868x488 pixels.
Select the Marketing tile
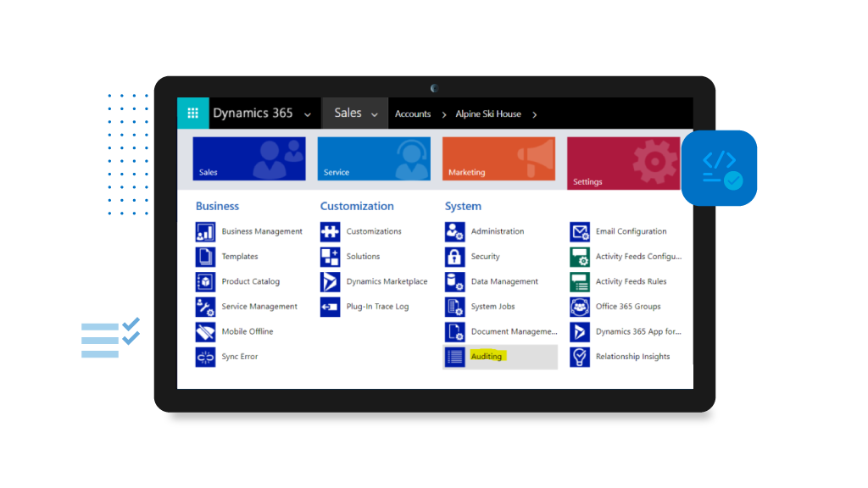tap(498, 158)
